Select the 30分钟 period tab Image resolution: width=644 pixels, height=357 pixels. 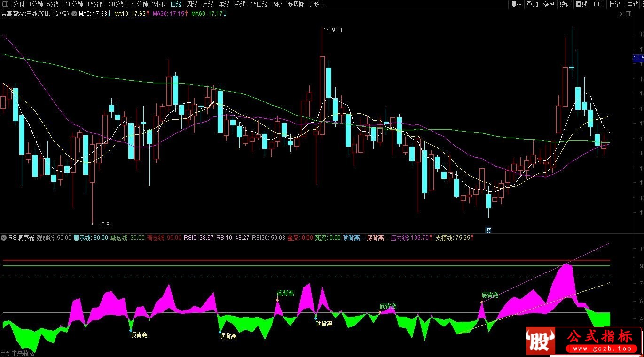117,4
